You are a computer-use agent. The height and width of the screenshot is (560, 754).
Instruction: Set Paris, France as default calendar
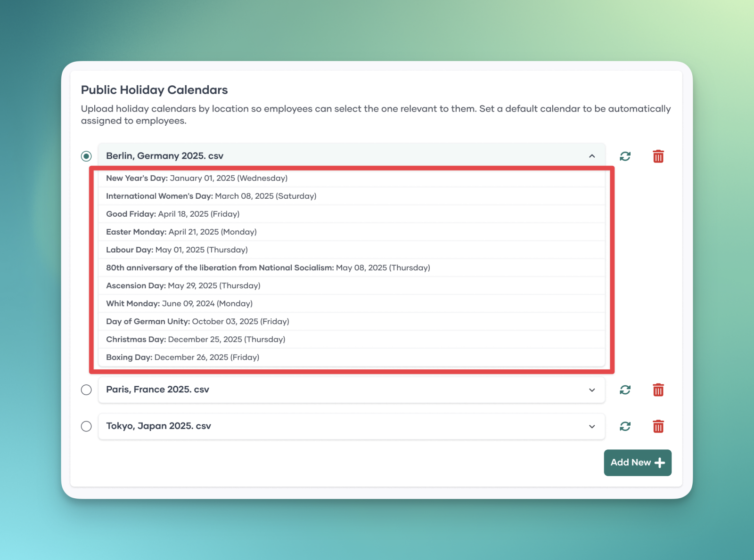[x=86, y=390]
